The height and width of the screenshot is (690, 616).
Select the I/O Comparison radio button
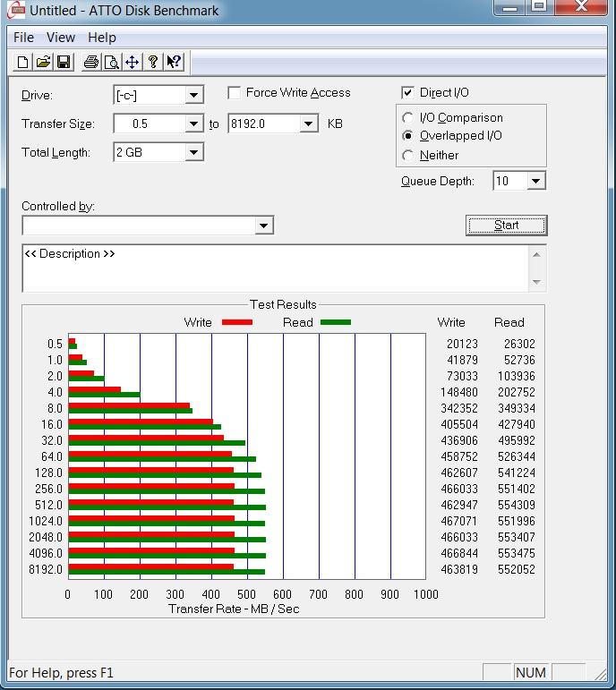(x=408, y=118)
